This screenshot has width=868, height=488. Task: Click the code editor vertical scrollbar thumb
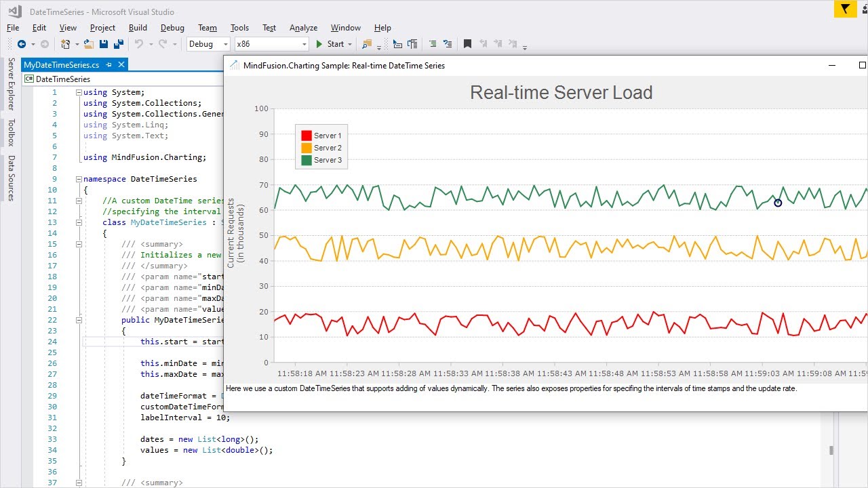coord(831,450)
